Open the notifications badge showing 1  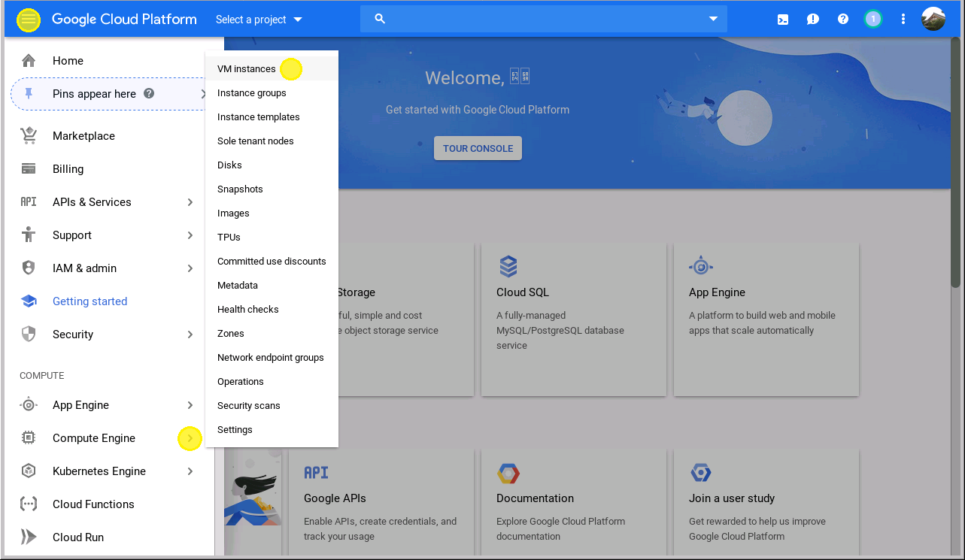(873, 20)
